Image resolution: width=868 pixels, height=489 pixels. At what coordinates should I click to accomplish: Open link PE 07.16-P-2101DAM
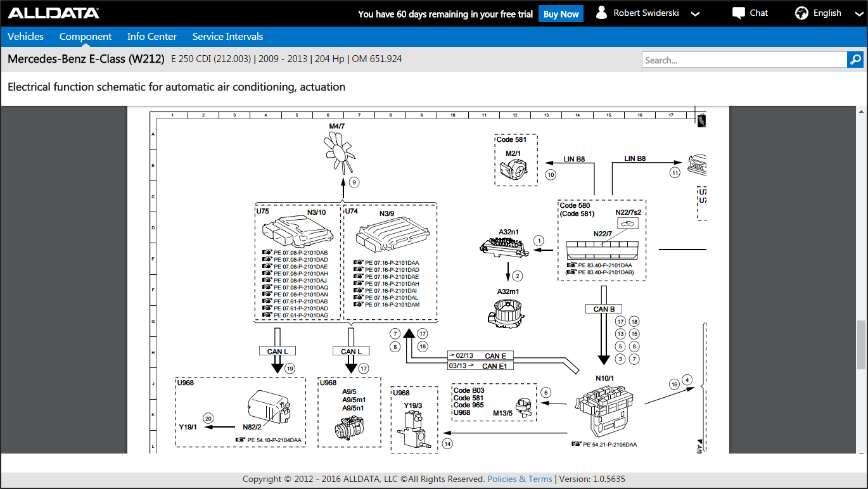392,305
